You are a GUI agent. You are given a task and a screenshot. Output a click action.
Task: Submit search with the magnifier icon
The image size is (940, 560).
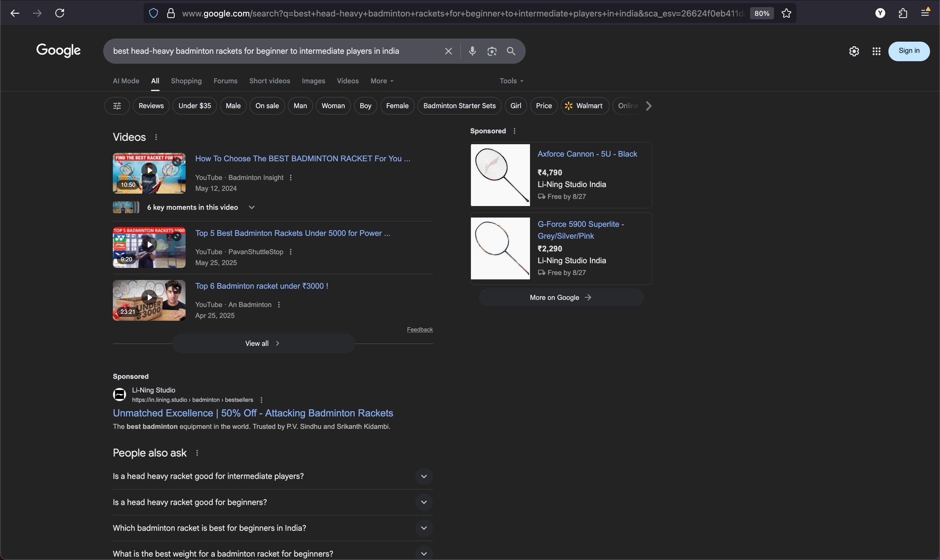coord(511,51)
